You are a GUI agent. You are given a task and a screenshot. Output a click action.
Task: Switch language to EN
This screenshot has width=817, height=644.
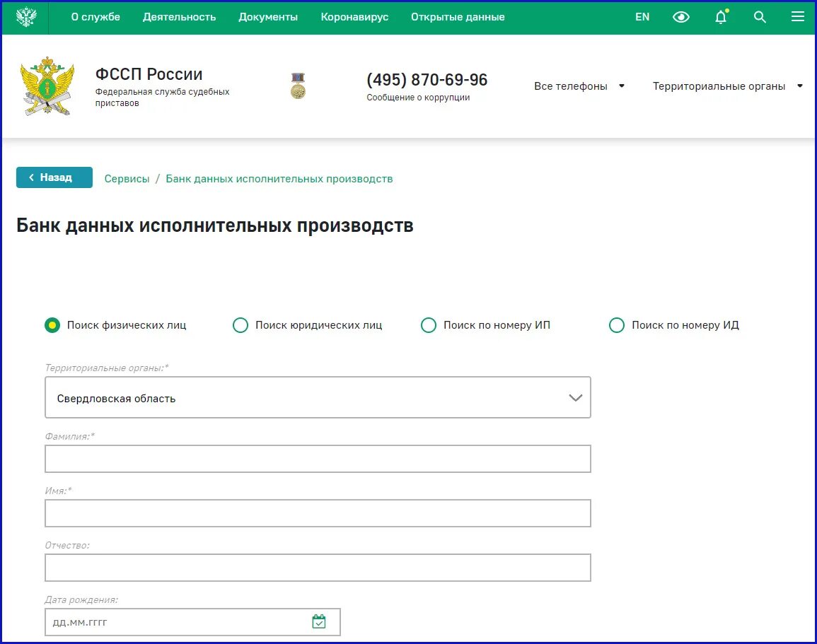pos(642,17)
